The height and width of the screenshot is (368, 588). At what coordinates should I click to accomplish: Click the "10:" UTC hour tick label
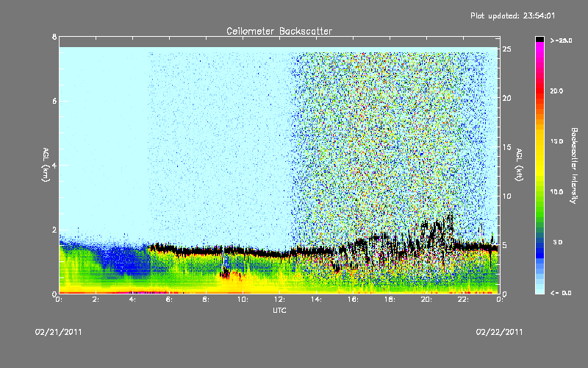tap(243, 300)
